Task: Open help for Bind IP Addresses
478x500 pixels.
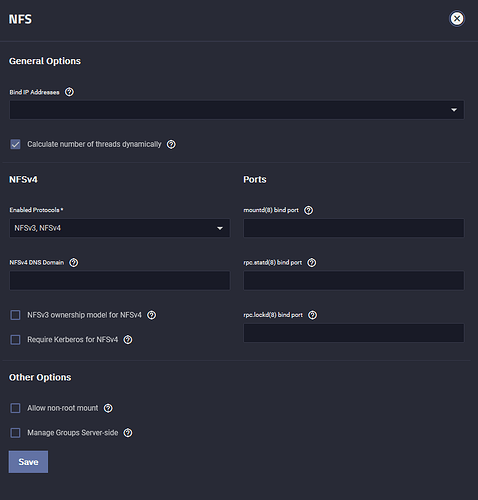Action: [x=69, y=92]
